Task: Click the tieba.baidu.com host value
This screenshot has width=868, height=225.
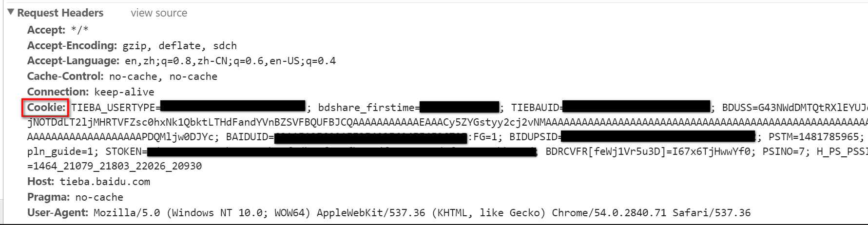Action: (105, 182)
